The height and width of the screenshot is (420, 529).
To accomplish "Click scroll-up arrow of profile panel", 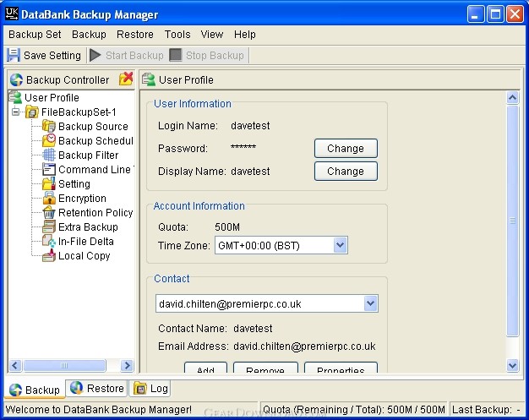I will [x=512, y=98].
